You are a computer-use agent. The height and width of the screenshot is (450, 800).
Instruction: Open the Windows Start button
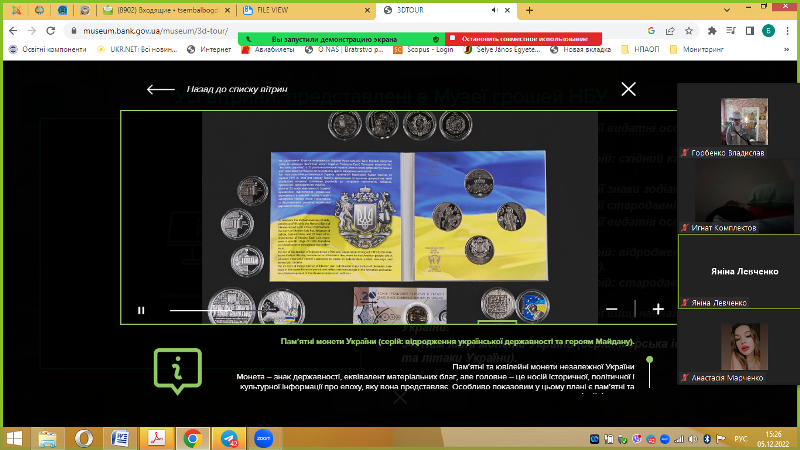point(14,438)
